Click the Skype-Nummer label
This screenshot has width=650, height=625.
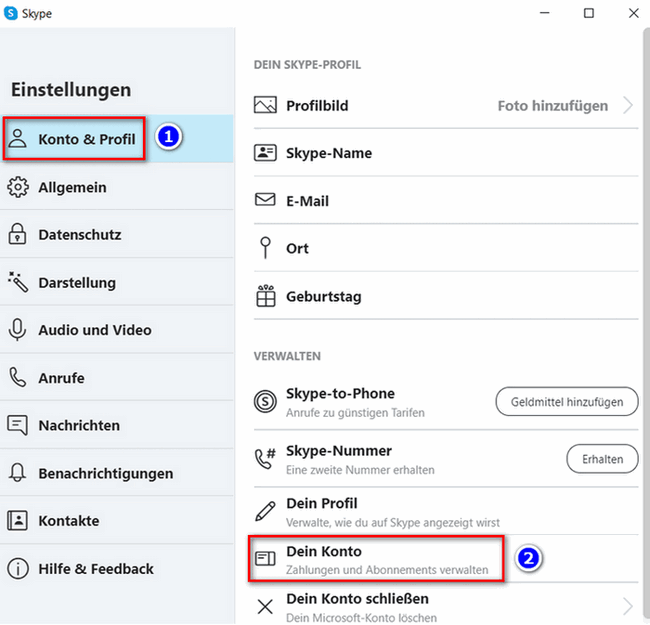coord(339,451)
